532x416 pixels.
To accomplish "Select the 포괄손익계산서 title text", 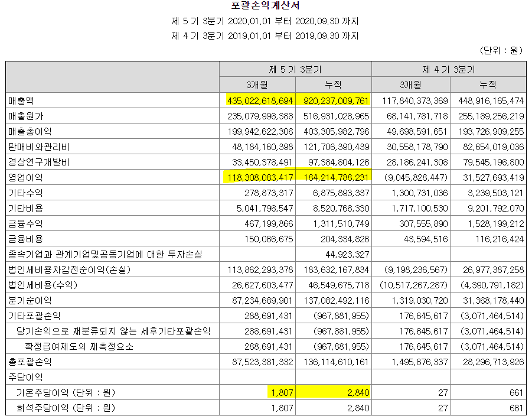I will point(265,5).
